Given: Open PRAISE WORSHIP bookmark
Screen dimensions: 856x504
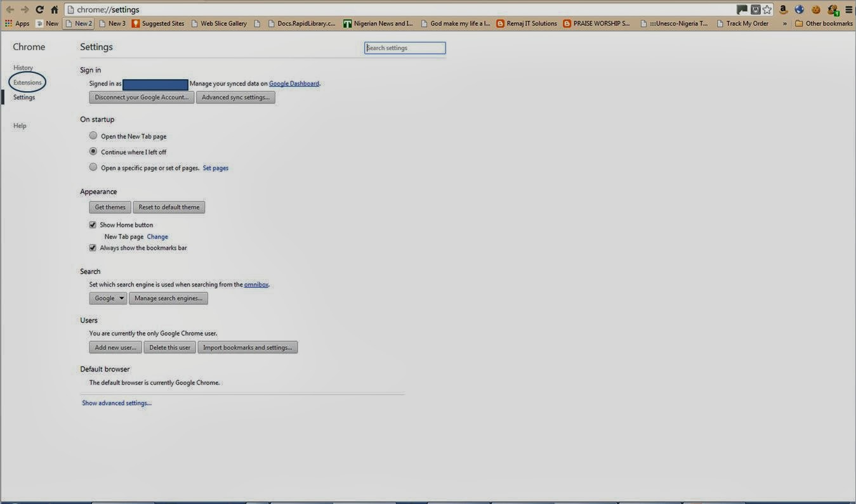Looking at the screenshot, I should click(x=596, y=23).
